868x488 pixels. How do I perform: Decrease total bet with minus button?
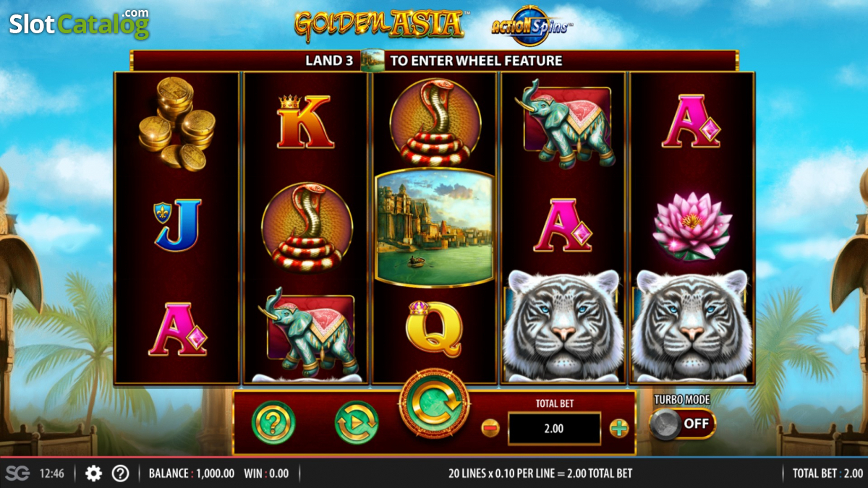click(490, 428)
